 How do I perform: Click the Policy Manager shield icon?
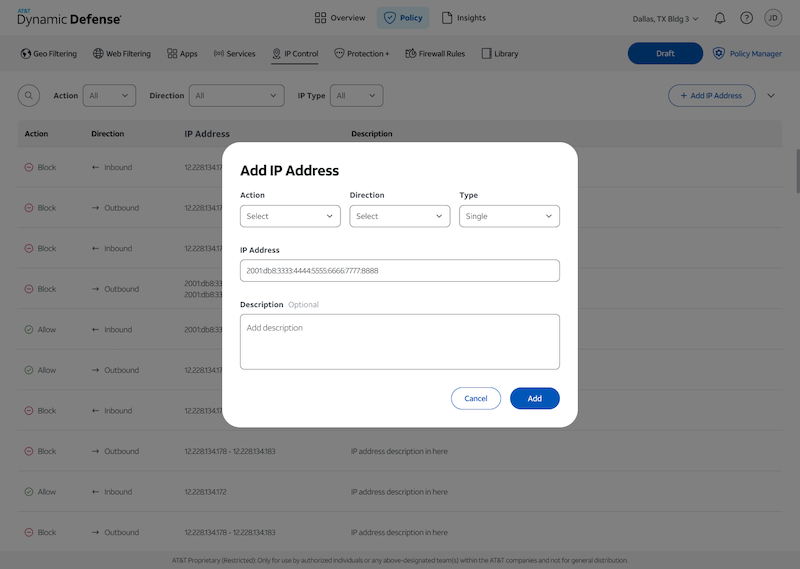pyautogui.click(x=718, y=53)
